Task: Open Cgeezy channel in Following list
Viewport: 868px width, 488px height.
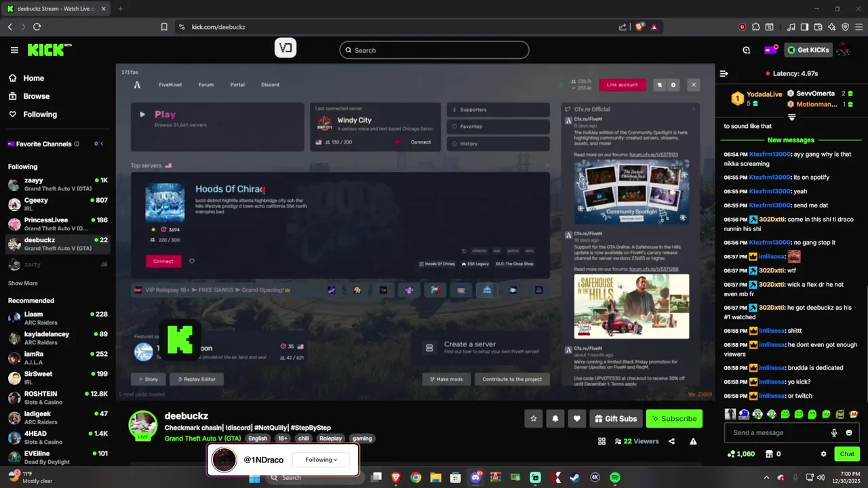Action: tap(58, 204)
